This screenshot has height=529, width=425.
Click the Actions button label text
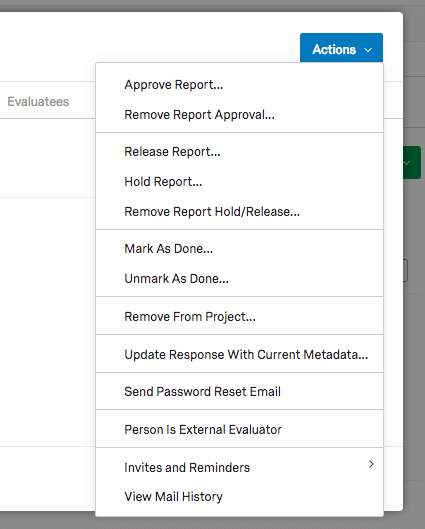click(334, 50)
